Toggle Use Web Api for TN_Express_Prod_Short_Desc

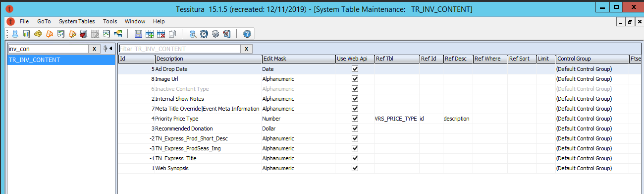355,138
